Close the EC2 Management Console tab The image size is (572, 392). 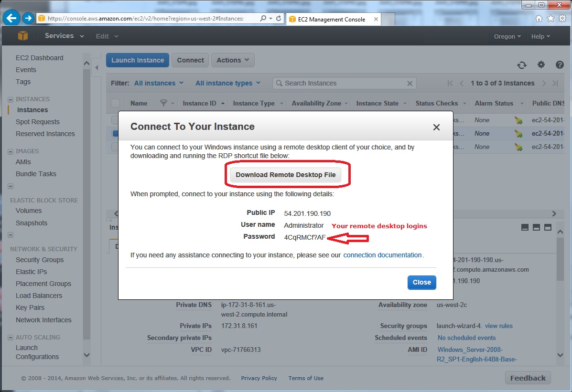(x=376, y=19)
